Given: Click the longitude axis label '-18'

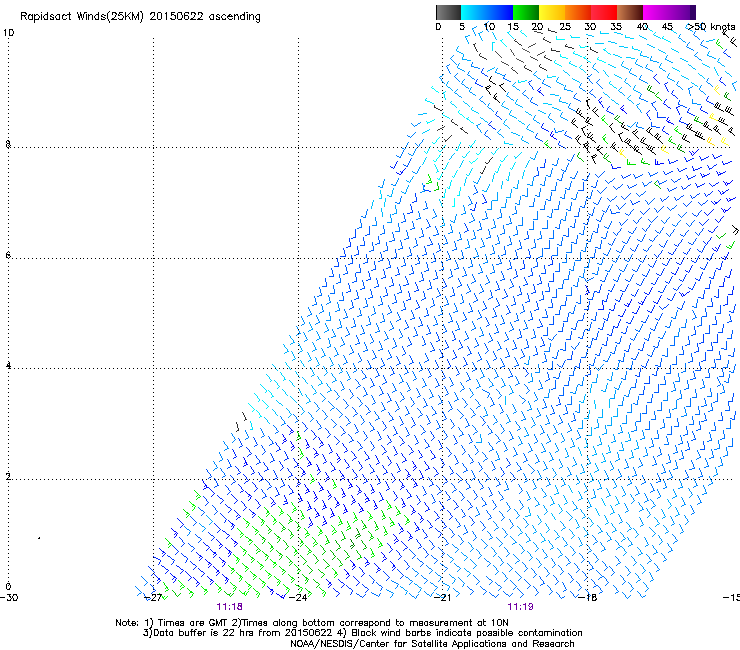Looking at the screenshot, I should (x=588, y=598).
